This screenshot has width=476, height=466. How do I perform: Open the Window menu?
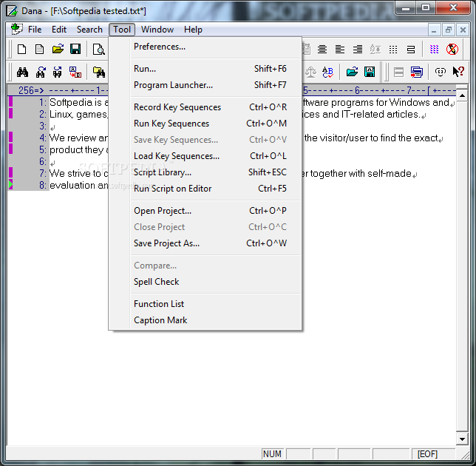tap(157, 30)
